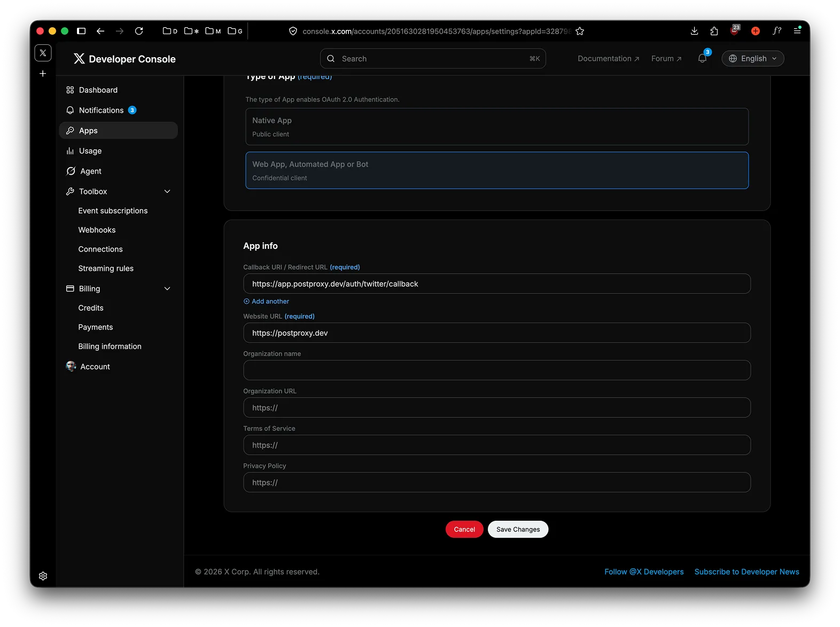
Task: Open the English language dropdown
Action: pos(753,59)
